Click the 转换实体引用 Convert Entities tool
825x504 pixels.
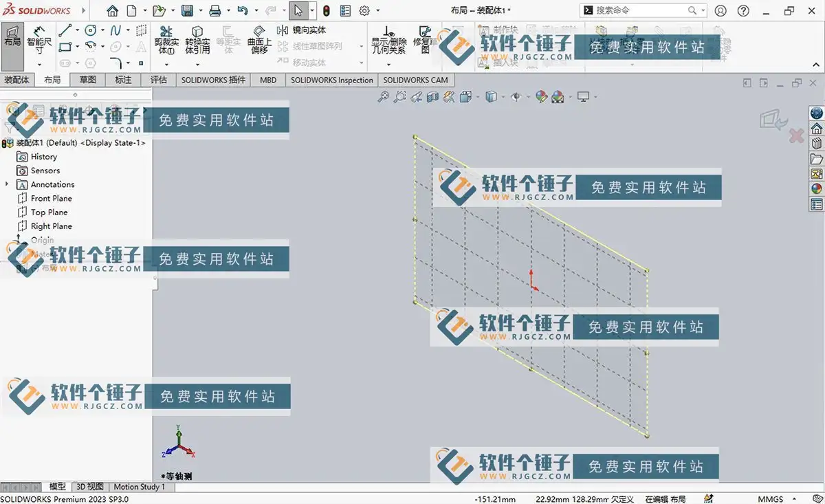point(197,40)
